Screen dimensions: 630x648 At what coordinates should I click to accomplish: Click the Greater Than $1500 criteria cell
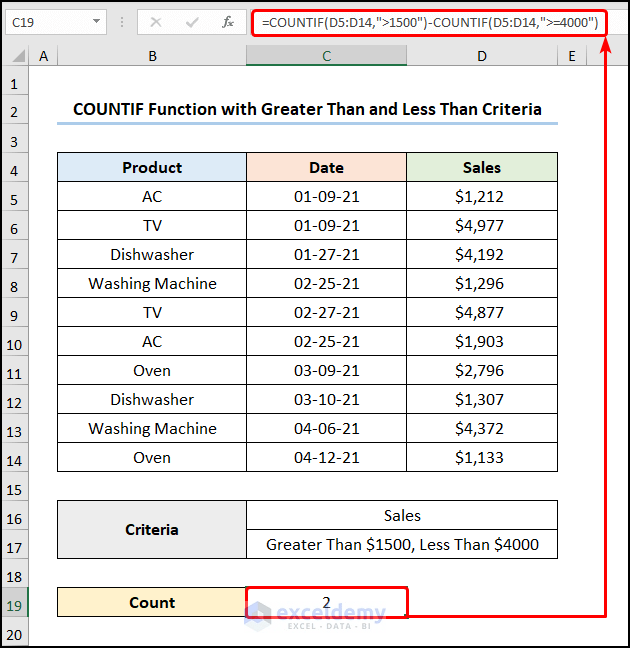402,544
